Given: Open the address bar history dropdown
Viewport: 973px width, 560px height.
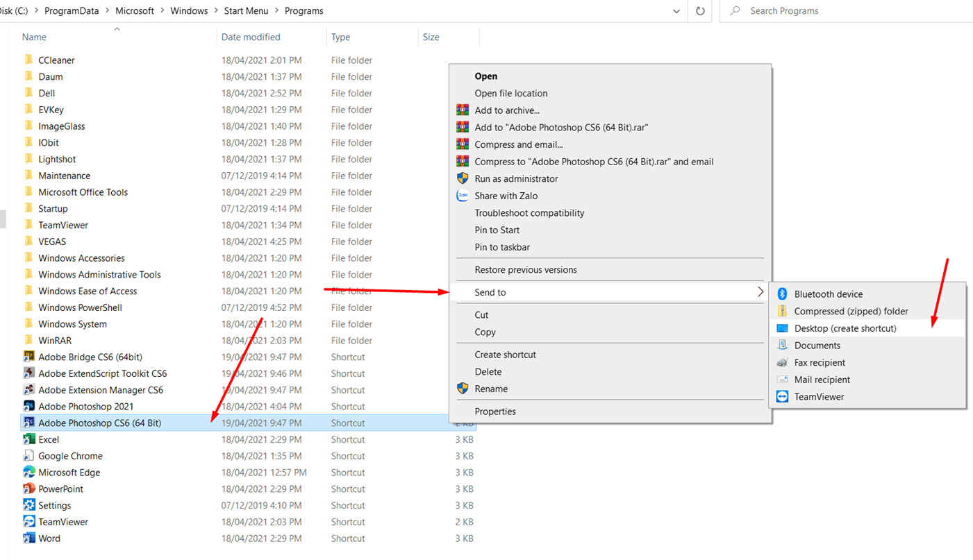Looking at the screenshot, I should tap(676, 11).
